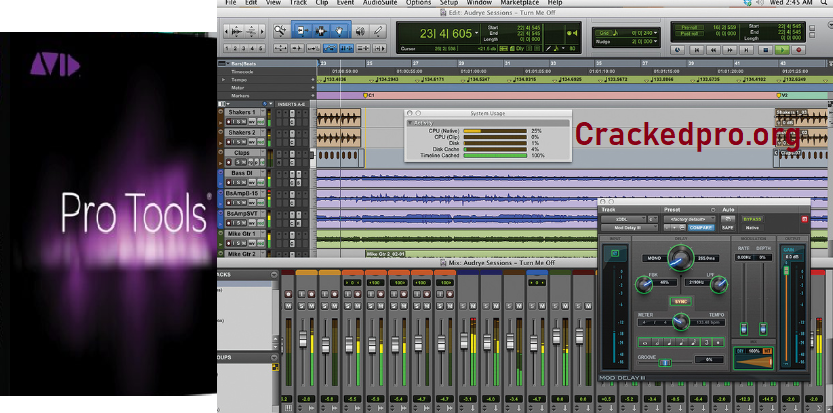Select the Bass DI track name

pos(242,173)
